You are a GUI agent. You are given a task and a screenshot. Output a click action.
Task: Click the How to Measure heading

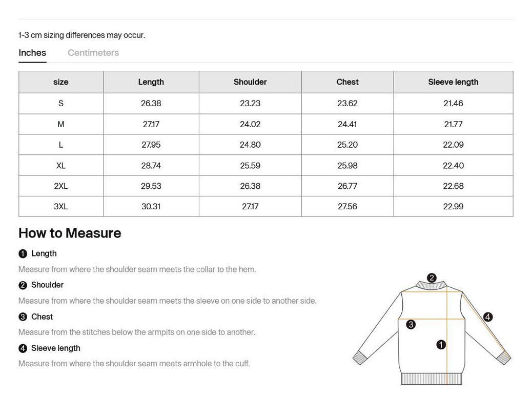(70, 233)
